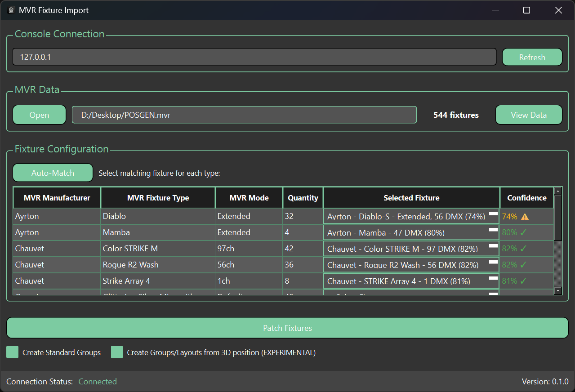Screen dimensions: 575x392
Task: Click quantity 8 cell
Action: pyautogui.click(x=303, y=281)
